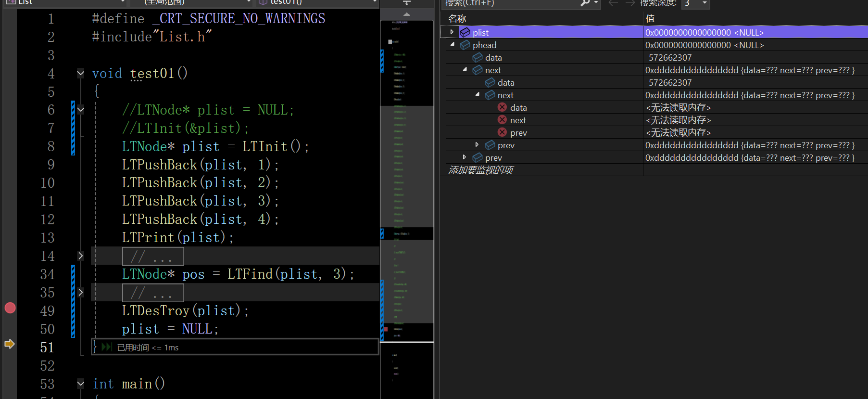
Task: Expand the prev node below the unreadable members
Action: [x=477, y=144]
